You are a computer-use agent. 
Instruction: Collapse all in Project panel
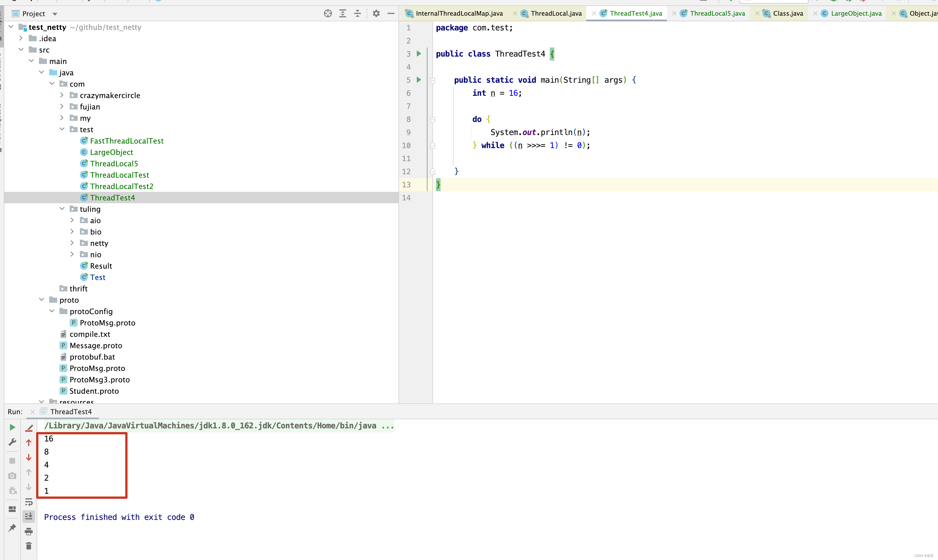(x=357, y=14)
